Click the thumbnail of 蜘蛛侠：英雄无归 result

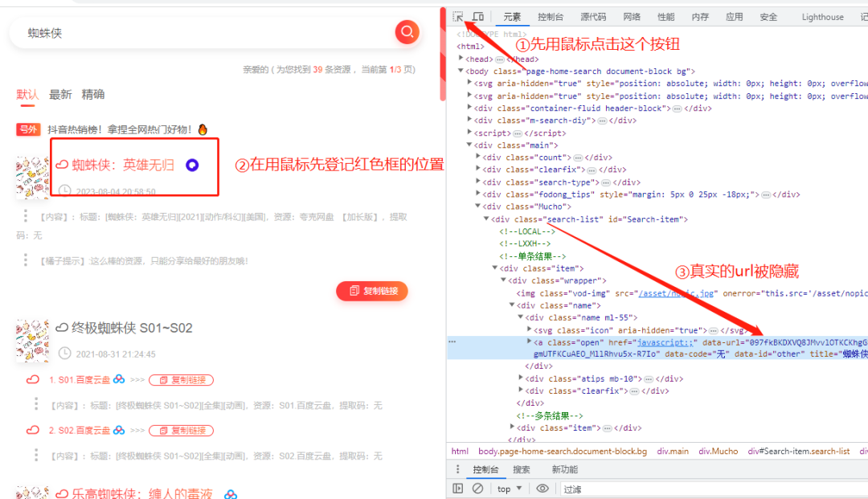pyautogui.click(x=32, y=177)
